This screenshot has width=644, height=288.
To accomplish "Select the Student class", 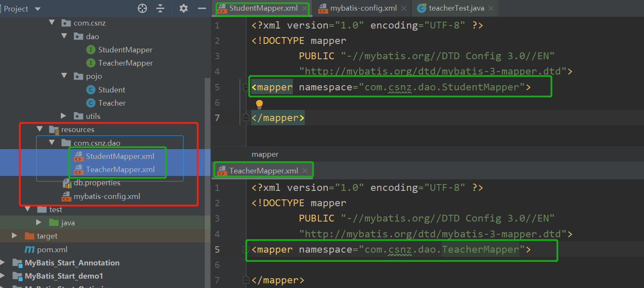I will (112, 90).
